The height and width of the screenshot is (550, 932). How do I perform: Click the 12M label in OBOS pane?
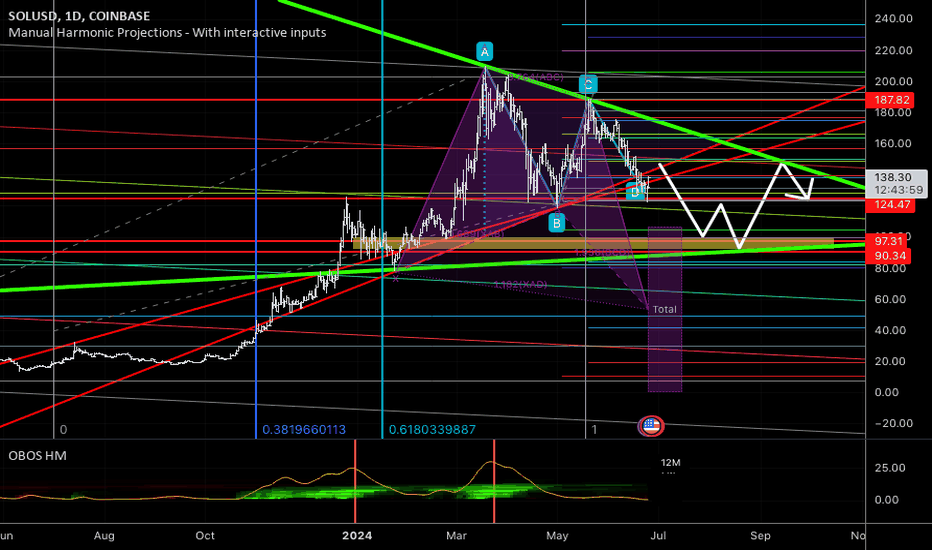[670, 463]
